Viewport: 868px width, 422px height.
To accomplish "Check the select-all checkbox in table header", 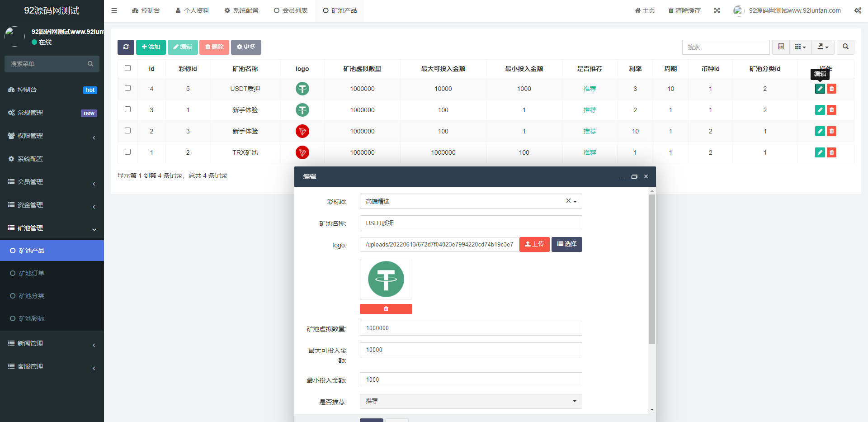I will (127, 68).
